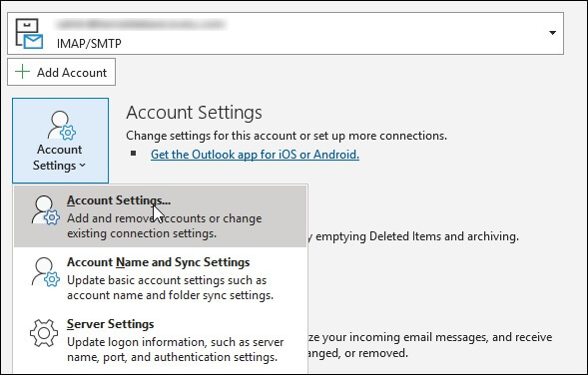Viewport: 588px width, 375px height.
Task: Click the person-gear icon in Account Settings button
Action: [x=62, y=126]
